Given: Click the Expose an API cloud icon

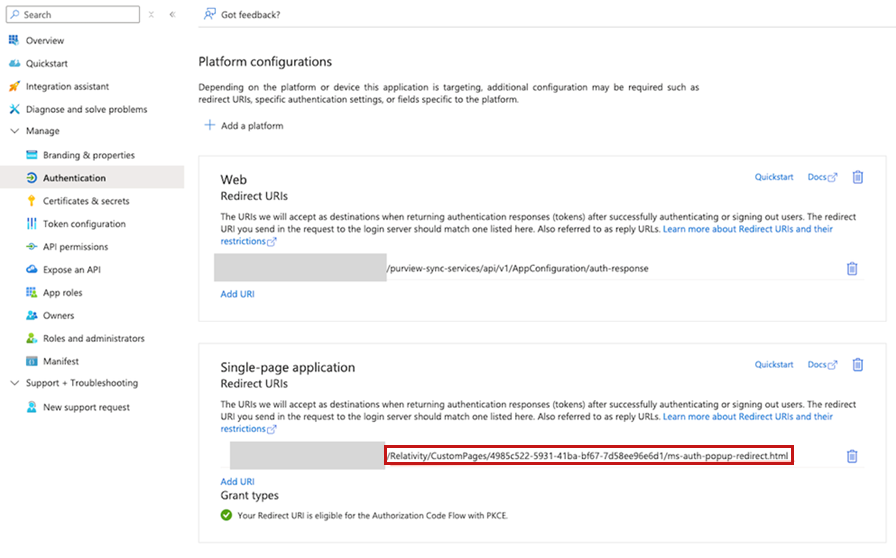Looking at the screenshot, I should [31, 269].
